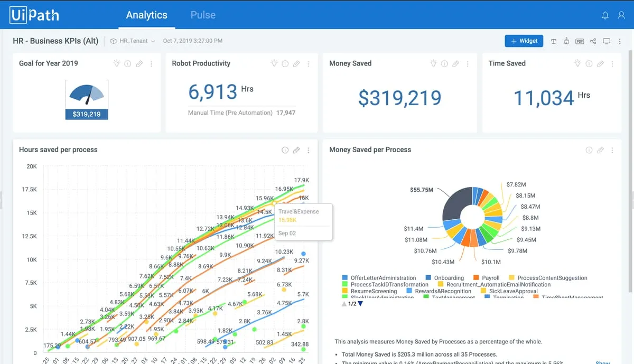Toggle ProcessContentSuggestion legend entry
The height and width of the screenshot is (364, 634).
548,278
